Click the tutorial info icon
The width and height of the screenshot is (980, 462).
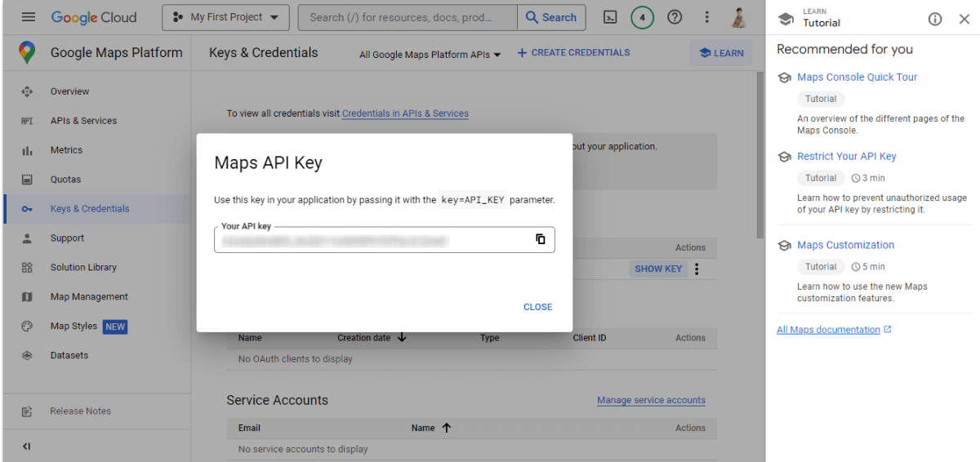935,19
